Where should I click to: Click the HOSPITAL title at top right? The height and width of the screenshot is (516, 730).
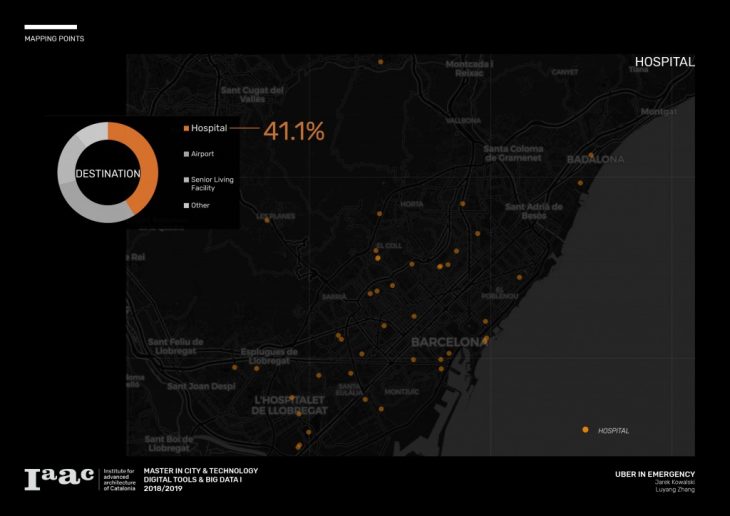point(664,62)
